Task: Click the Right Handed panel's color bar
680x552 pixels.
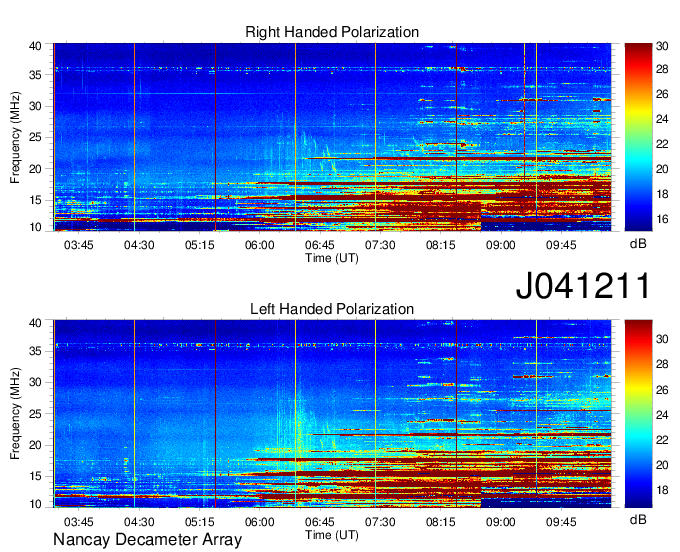Action: pyautogui.click(x=638, y=137)
